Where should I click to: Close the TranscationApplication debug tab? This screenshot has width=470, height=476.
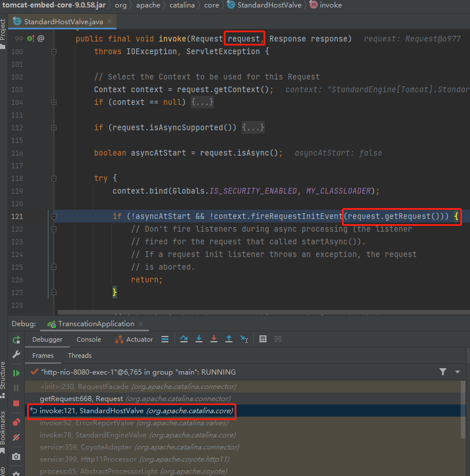click(141, 324)
